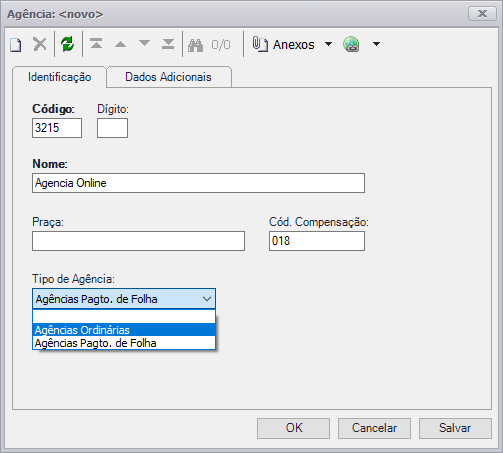Go to next record down arrow
The image size is (503, 453).
pyautogui.click(x=144, y=43)
